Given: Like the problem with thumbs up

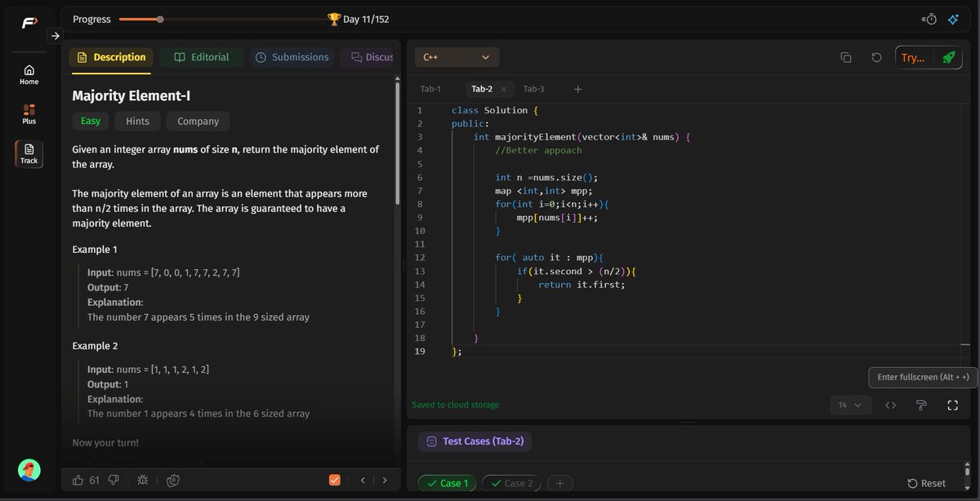Looking at the screenshot, I should (x=78, y=480).
